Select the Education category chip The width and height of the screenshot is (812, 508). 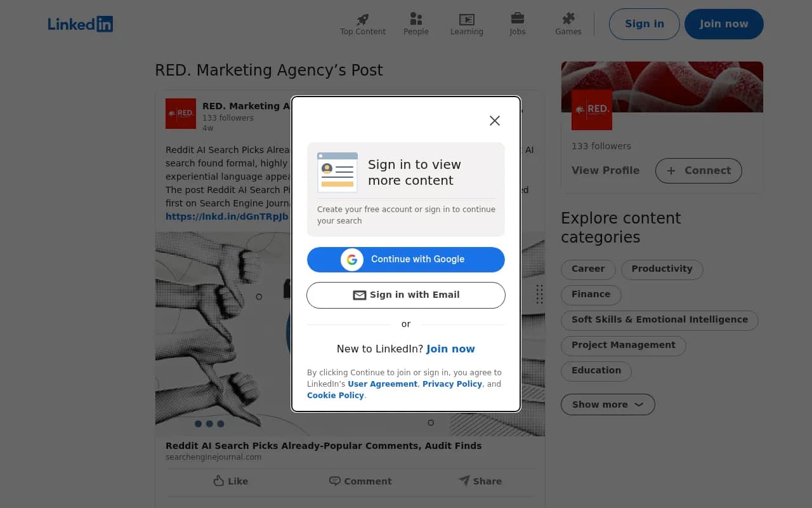[x=596, y=371]
